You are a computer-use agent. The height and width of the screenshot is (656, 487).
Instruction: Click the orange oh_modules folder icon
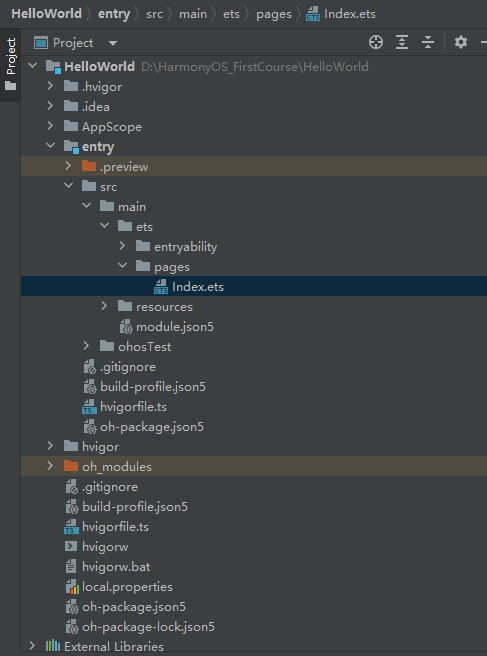[71, 466]
